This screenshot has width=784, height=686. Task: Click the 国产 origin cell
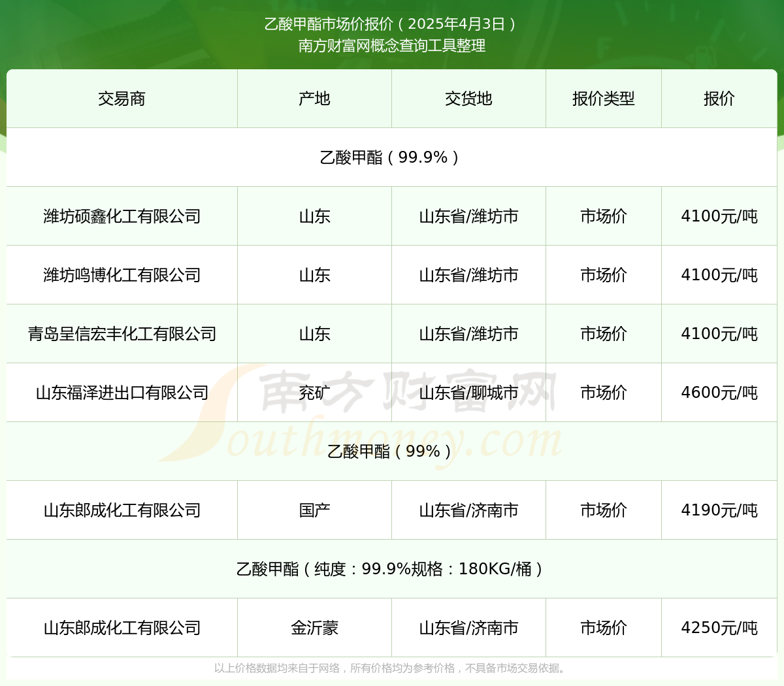click(x=314, y=510)
